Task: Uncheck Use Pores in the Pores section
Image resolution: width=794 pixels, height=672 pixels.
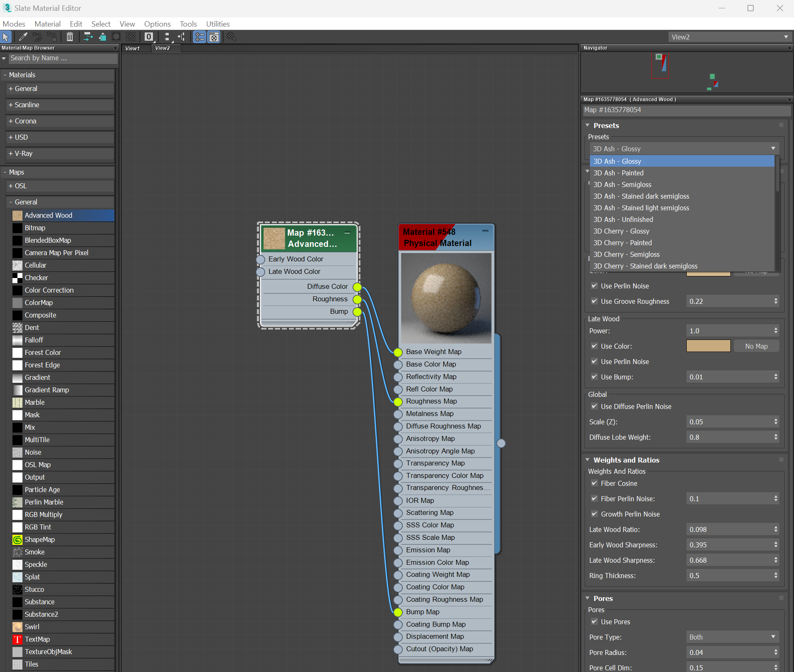Action: [x=594, y=622]
